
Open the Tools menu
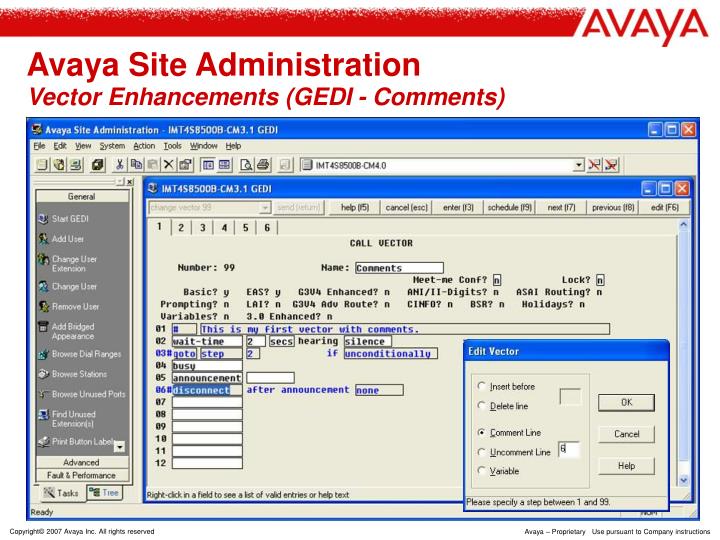coord(173,146)
